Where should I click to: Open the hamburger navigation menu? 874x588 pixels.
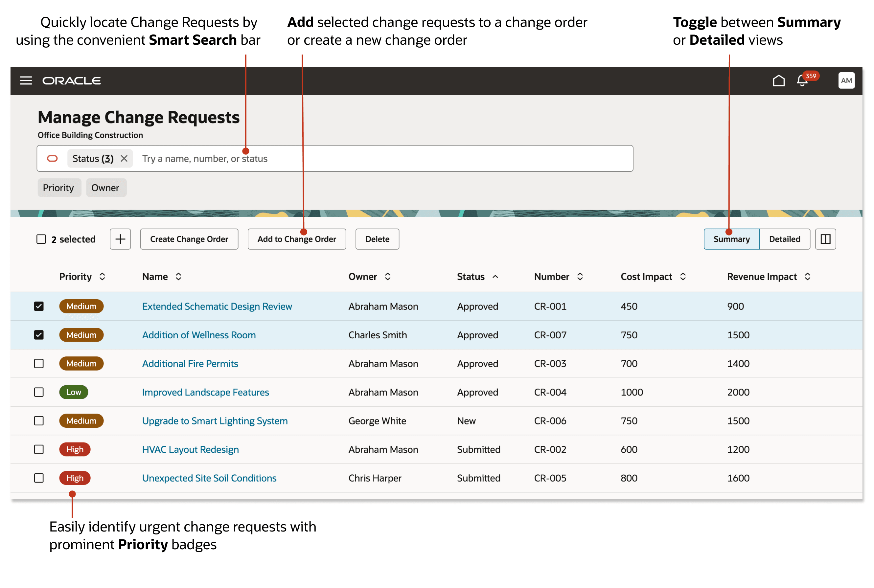(x=26, y=80)
